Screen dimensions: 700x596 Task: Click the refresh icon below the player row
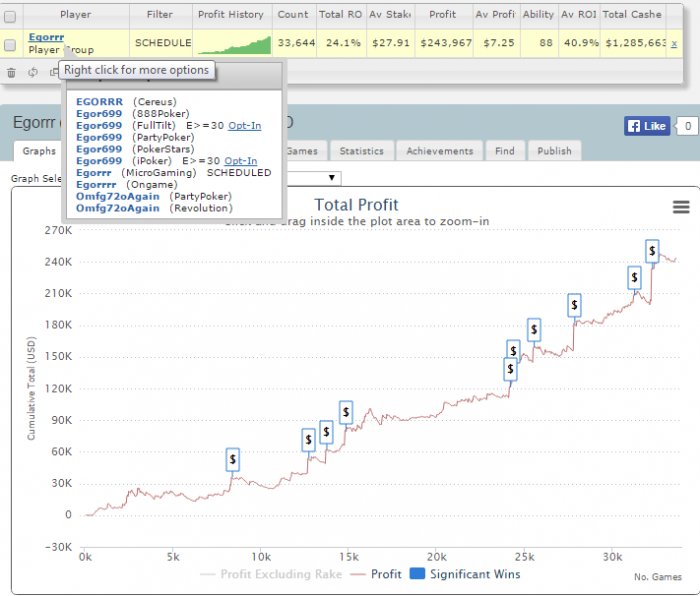(33, 72)
